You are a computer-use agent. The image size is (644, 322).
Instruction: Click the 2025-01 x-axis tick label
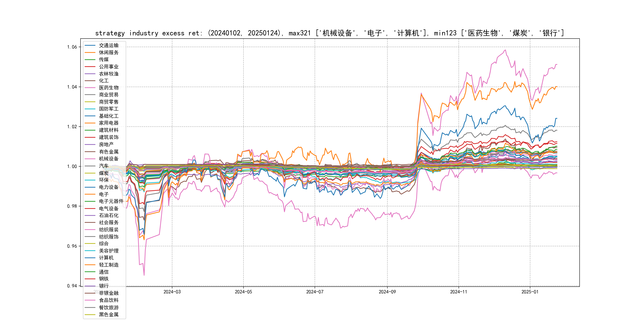[530, 292]
